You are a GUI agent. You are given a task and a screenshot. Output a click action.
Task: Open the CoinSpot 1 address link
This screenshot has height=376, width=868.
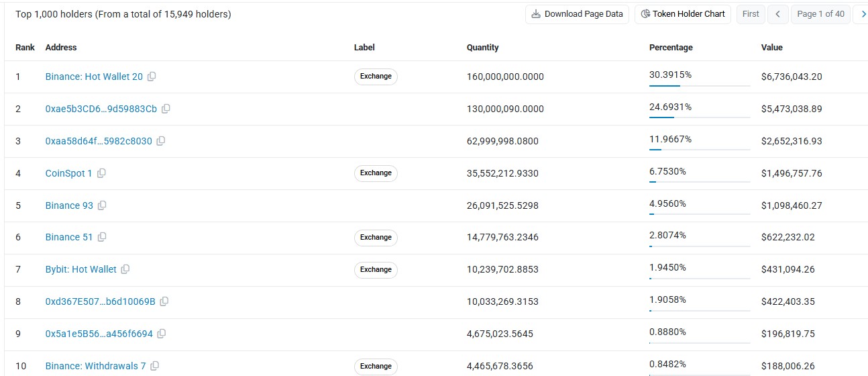coord(68,173)
